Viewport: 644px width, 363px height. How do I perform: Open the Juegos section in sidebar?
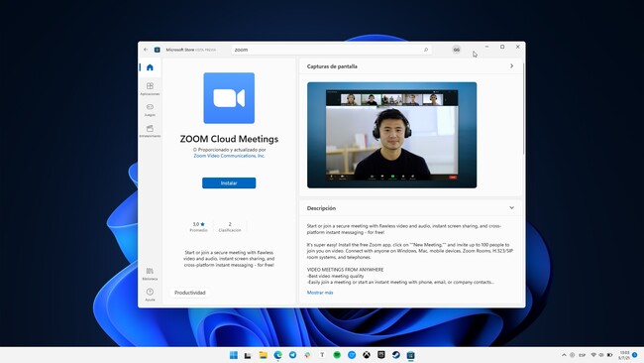(x=150, y=109)
